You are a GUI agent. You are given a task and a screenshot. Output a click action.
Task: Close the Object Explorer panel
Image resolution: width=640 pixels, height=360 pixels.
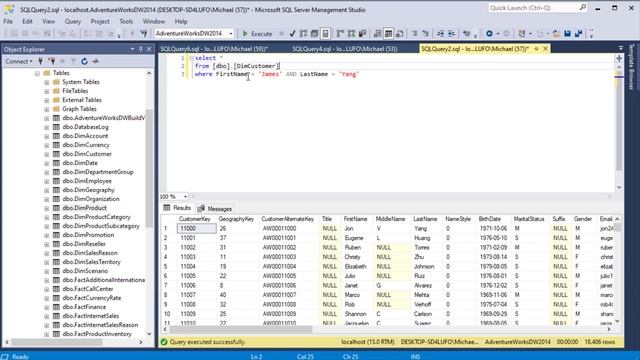click(149, 49)
